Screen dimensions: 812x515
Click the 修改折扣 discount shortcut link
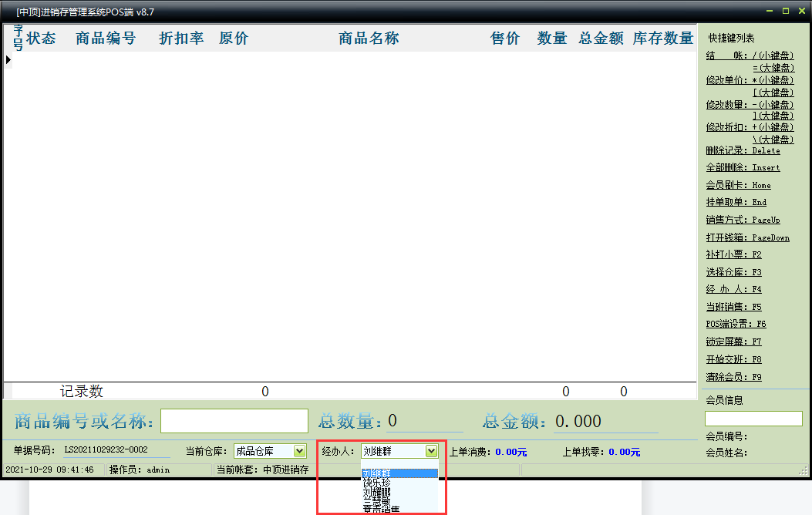[750, 126]
